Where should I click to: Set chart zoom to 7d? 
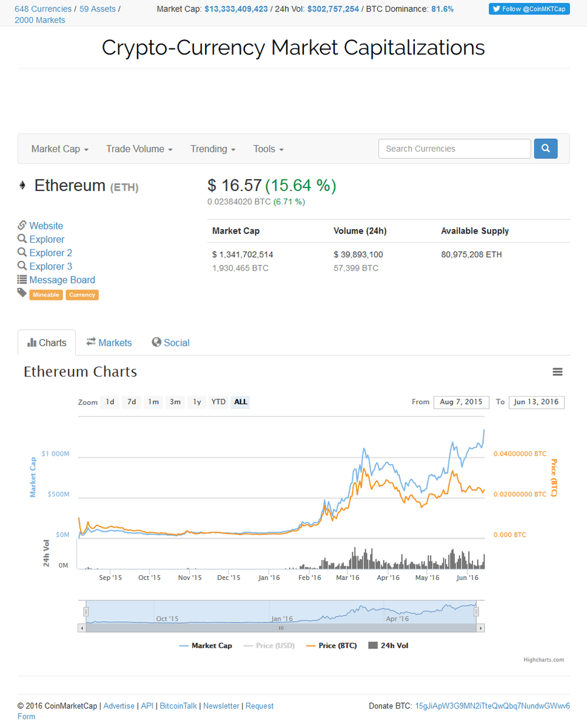(132, 402)
